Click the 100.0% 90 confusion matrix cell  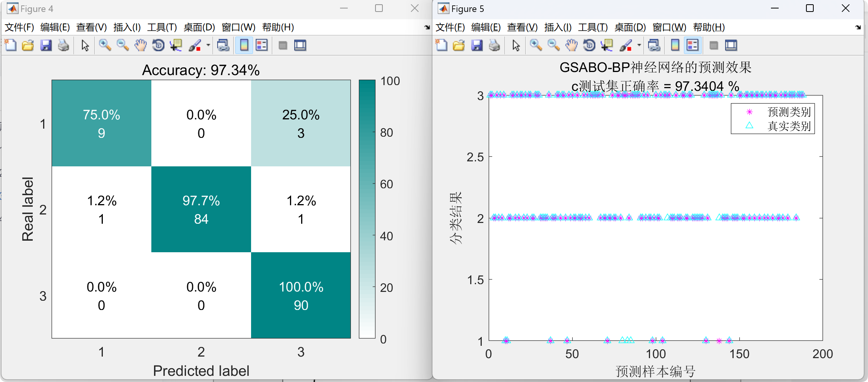[301, 295]
